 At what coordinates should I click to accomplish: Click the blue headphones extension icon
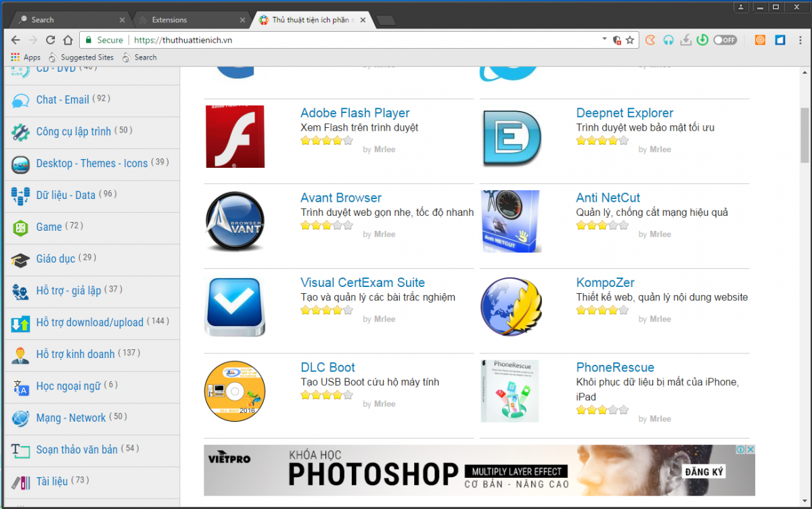669,40
